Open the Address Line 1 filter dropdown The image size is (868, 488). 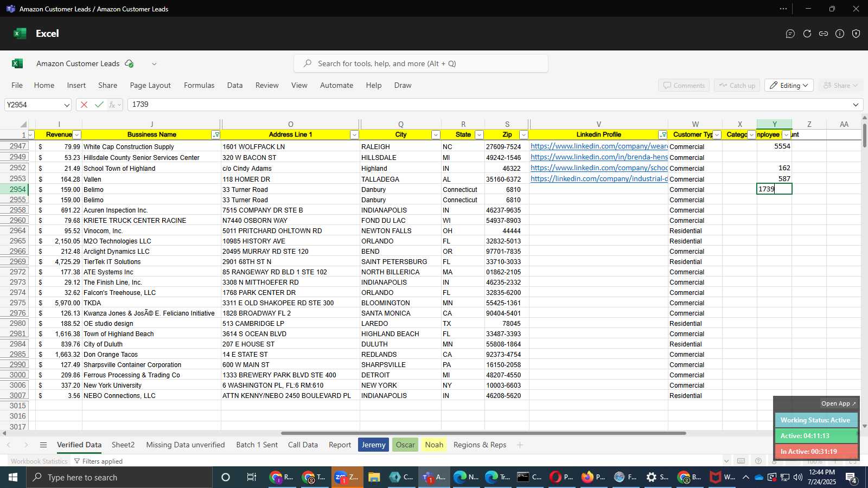click(354, 134)
